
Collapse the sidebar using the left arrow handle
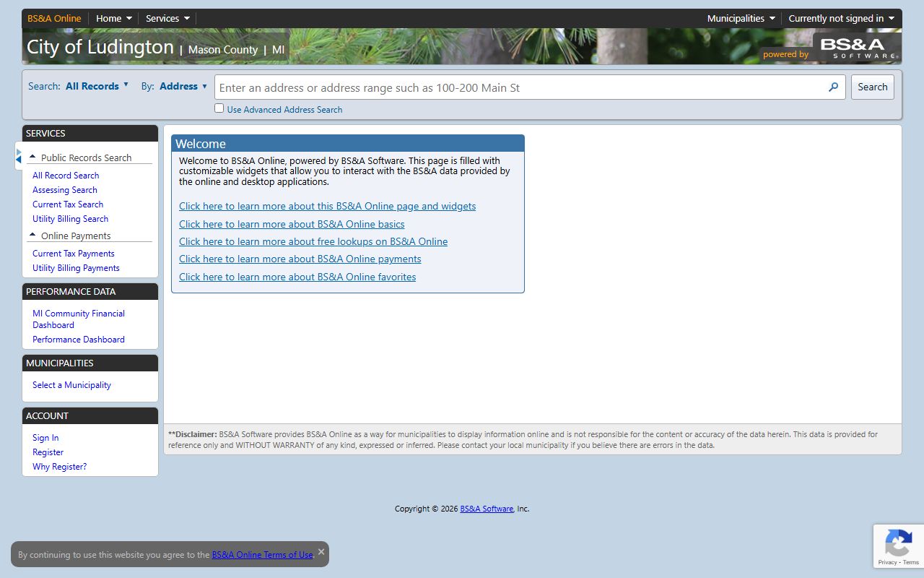tap(19, 156)
